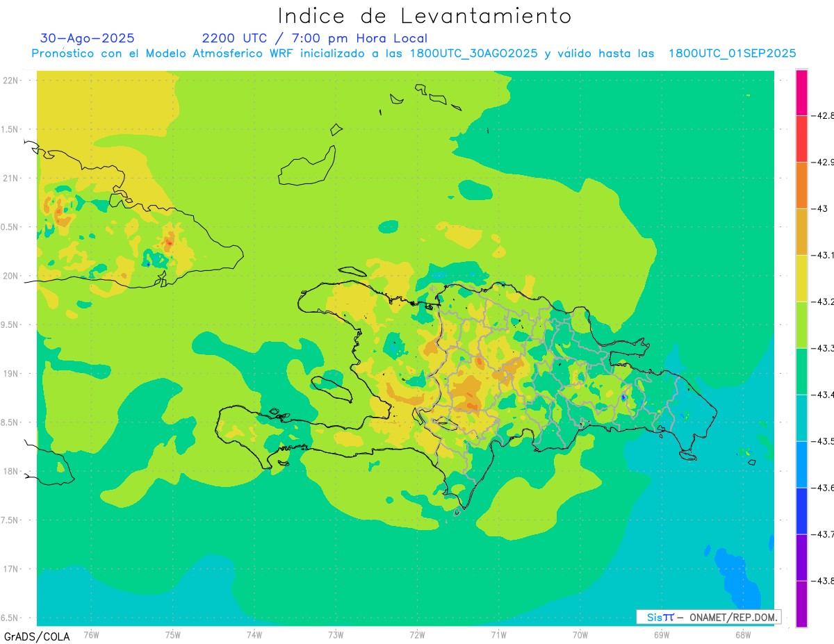This screenshot has height=644, width=834.
Task: Select the magenta swatch at legend top
Action: coord(801,92)
